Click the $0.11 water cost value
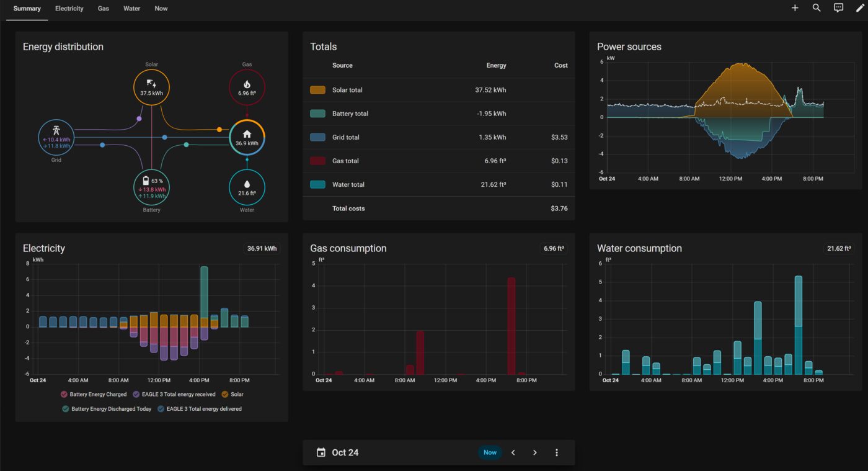868x471 pixels. 559,184
